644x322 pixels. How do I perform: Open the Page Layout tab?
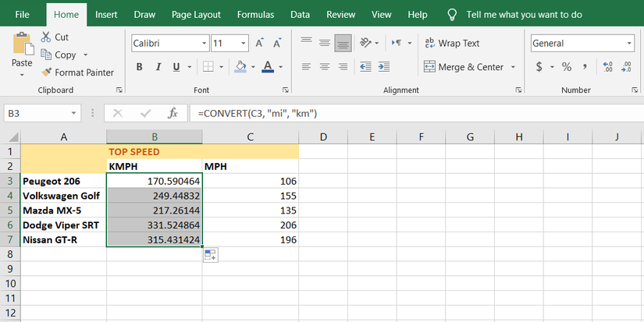(196, 14)
